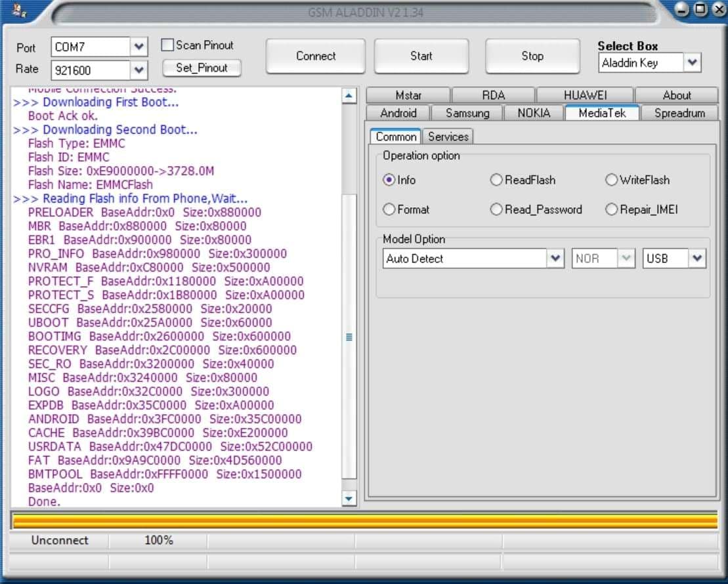The image size is (728, 584).
Task: Open the Services sub-tab
Action: coord(448,136)
